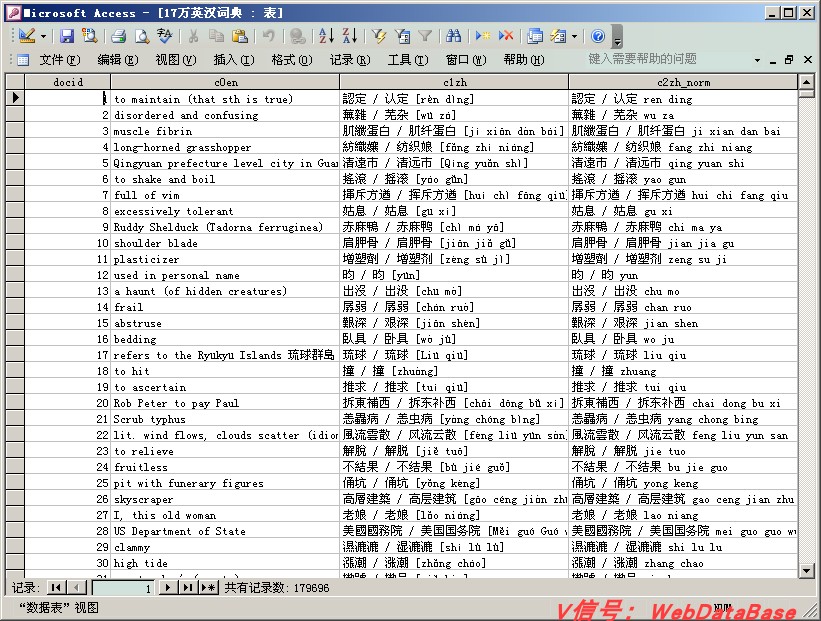Image resolution: width=821 pixels, height=621 pixels.
Task: Select the docid column header
Action: 68,82
